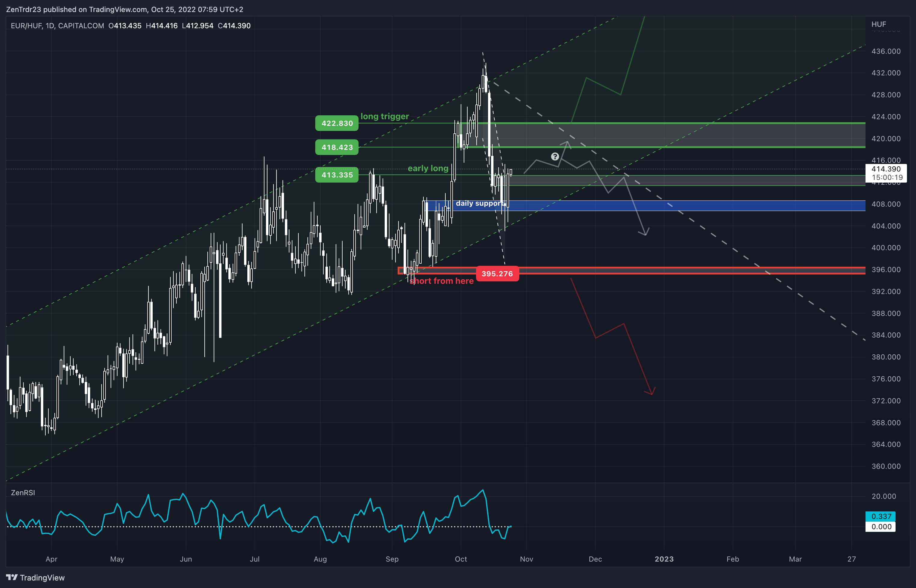Click the 'short from here' annotation
Image resolution: width=916 pixels, height=588 pixels.
point(441,281)
